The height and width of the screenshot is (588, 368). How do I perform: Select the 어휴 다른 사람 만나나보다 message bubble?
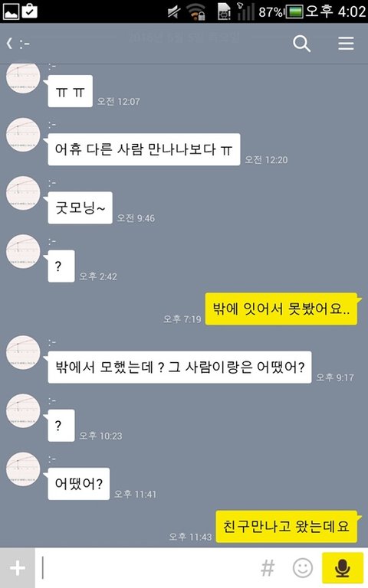coord(144,149)
